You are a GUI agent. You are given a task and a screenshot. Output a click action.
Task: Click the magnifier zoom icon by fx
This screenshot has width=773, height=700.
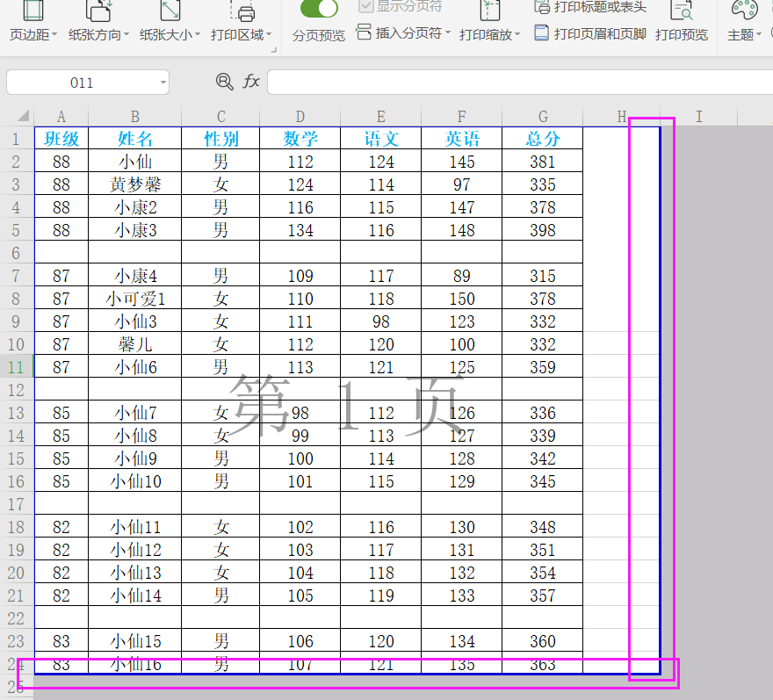(225, 82)
